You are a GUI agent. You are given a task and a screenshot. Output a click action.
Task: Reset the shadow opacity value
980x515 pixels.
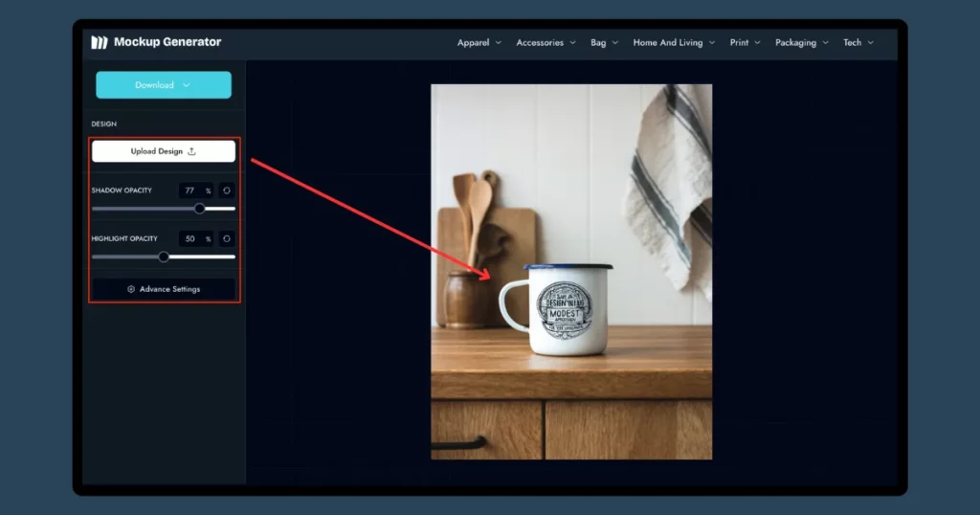227,190
